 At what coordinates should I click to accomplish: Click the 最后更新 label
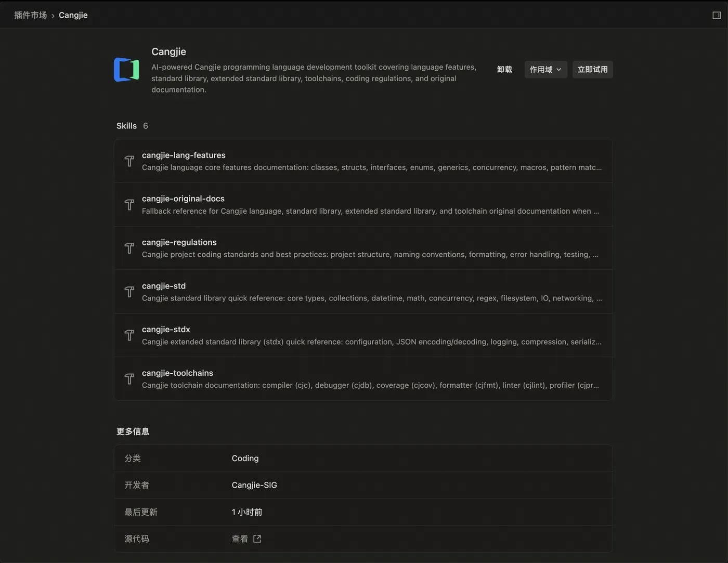pos(141,512)
